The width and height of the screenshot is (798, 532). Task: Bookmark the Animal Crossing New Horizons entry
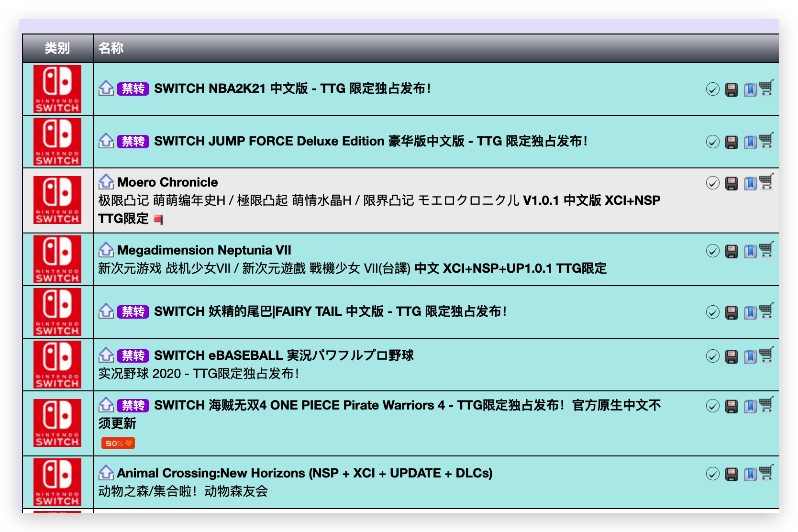(750, 474)
